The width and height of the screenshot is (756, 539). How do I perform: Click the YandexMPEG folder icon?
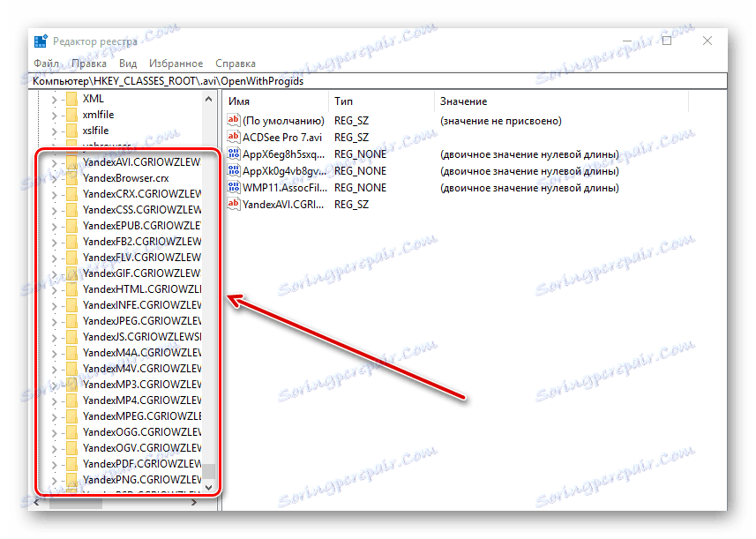[71, 416]
